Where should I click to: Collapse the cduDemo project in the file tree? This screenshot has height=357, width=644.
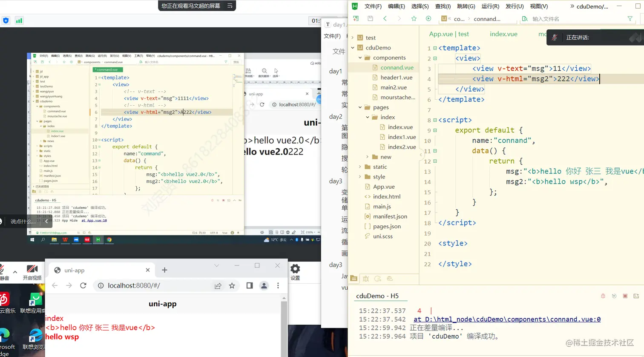point(353,48)
